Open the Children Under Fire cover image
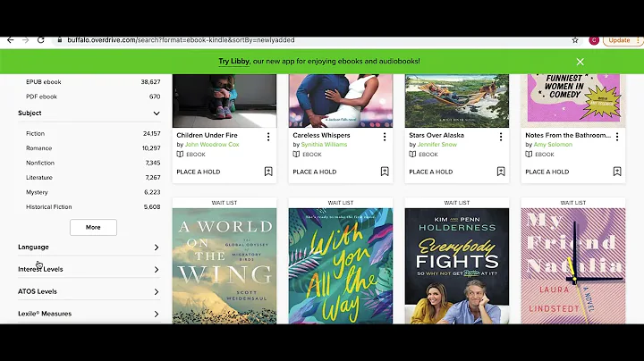This screenshot has height=361, width=644. pyautogui.click(x=225, y=101)
